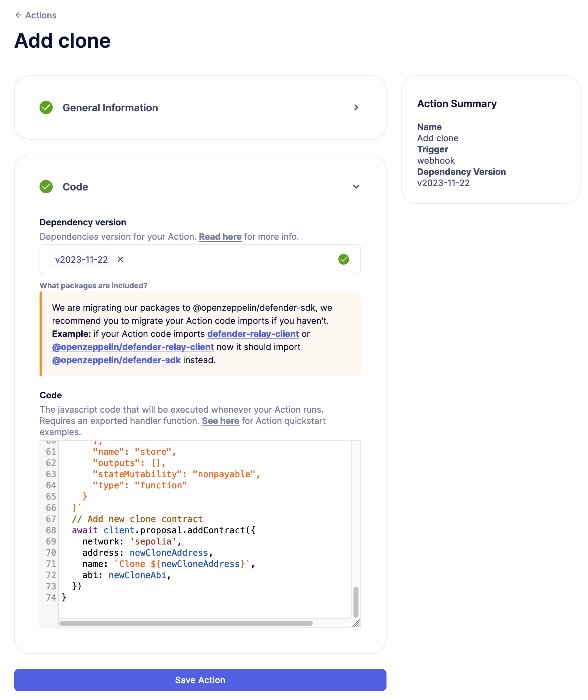
Task: Click the code editor vertical scrollbar thumb
Action: pos(356,602)
